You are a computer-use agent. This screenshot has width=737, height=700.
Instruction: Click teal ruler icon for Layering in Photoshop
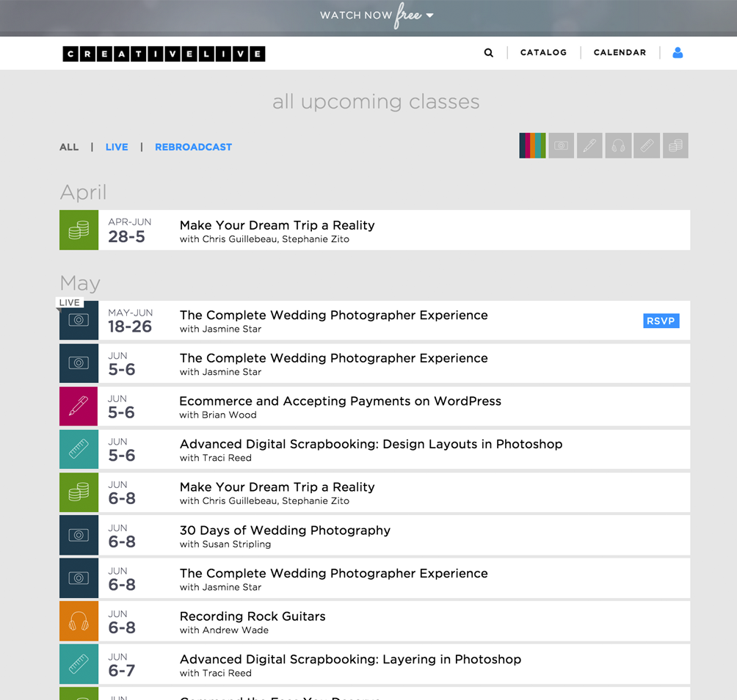click(x=79, y=664)
